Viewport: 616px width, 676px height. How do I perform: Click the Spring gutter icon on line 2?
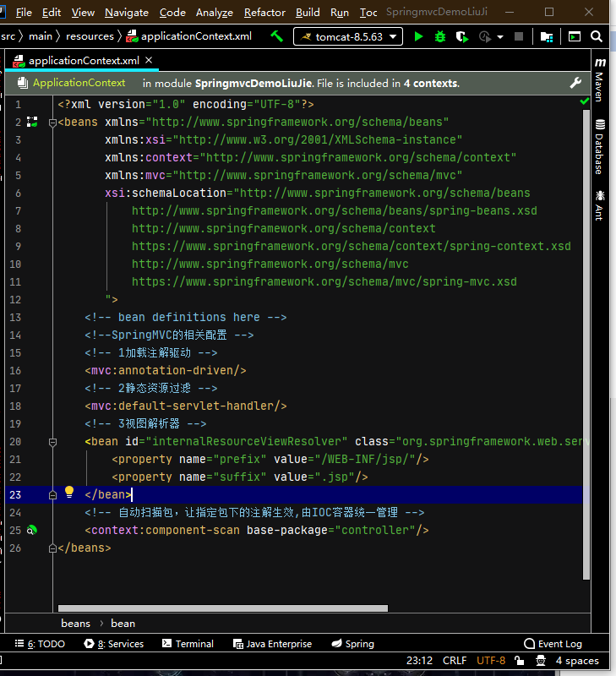pos(32,122)
